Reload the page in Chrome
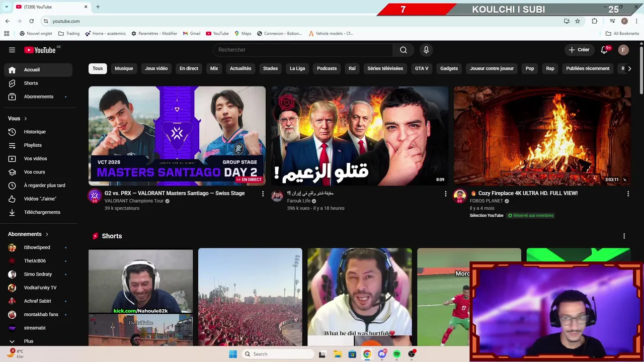Image resolution: width=644 pixels, height=362 pixels. pyautogui.click(x=31, y=21)
